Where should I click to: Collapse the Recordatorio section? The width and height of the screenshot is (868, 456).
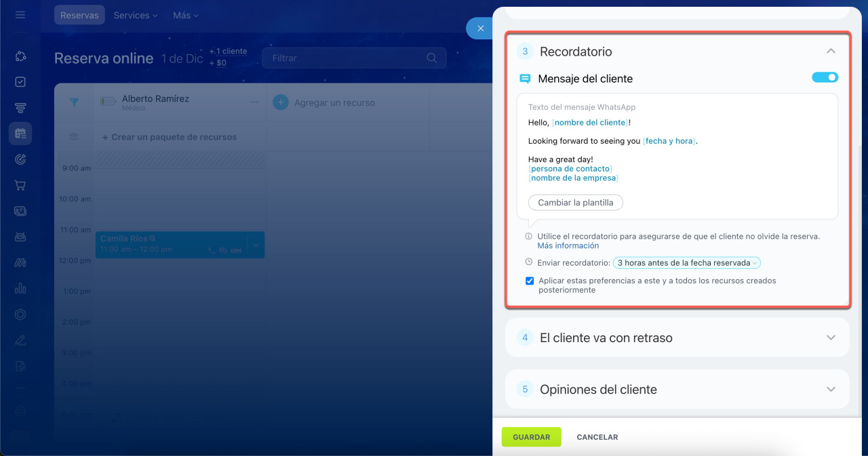(831, 51)
